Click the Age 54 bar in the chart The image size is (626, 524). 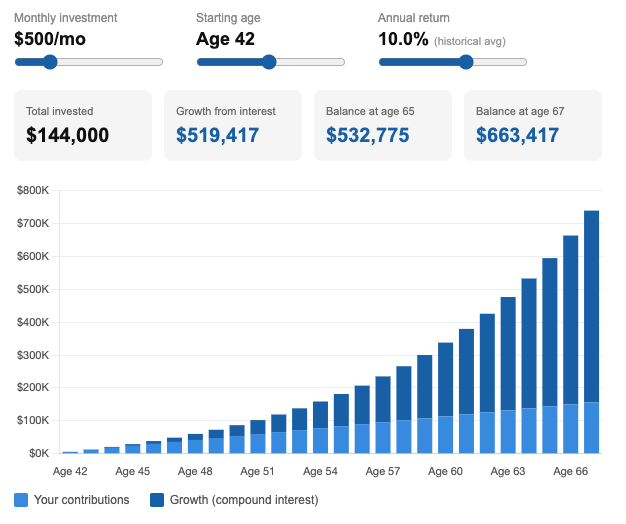320,427
